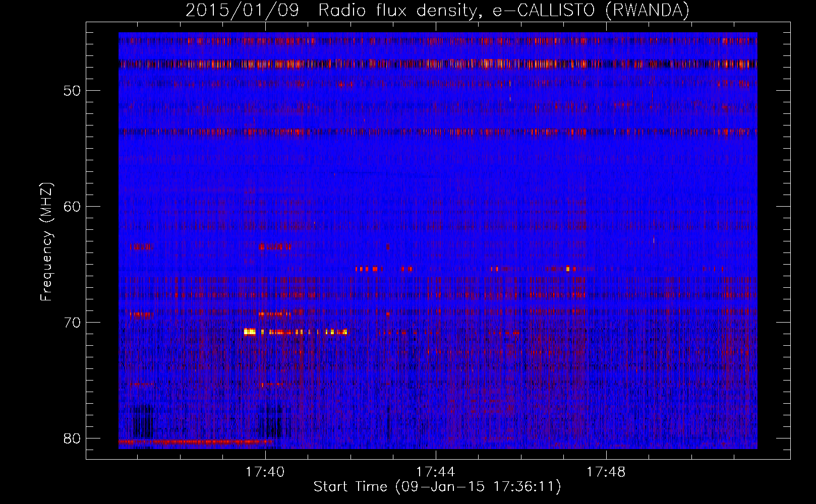Click the date 2015/01/09 in the title
816x504 pixels.
pos(242,10)
